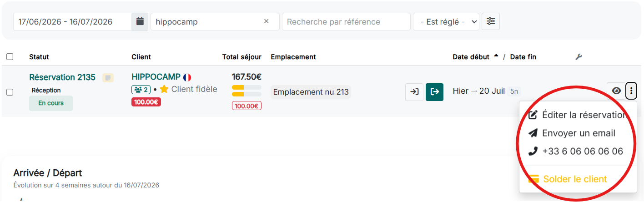The width and height of the screenshot is (644, 202).
Task: Open the calendar date picker icon
Action: 140,21
